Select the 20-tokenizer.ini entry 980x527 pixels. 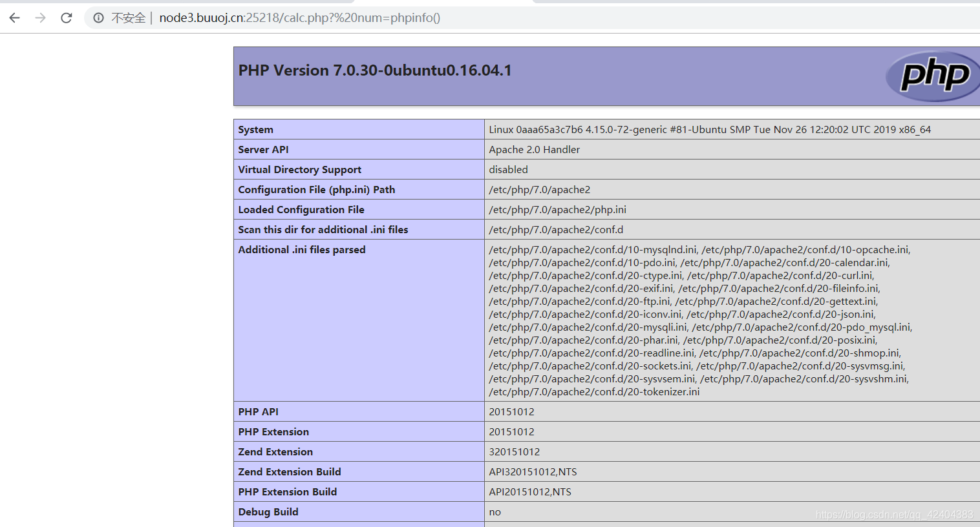594,392
